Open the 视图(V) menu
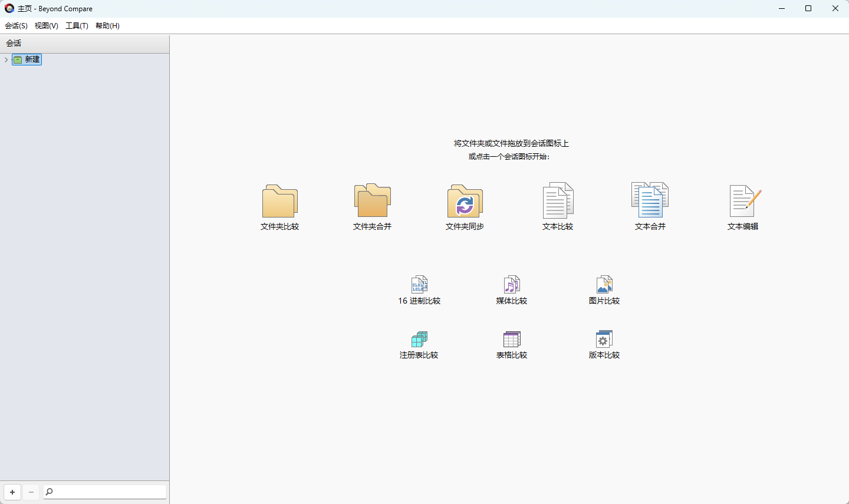849x504 pixels. point(47,25)
